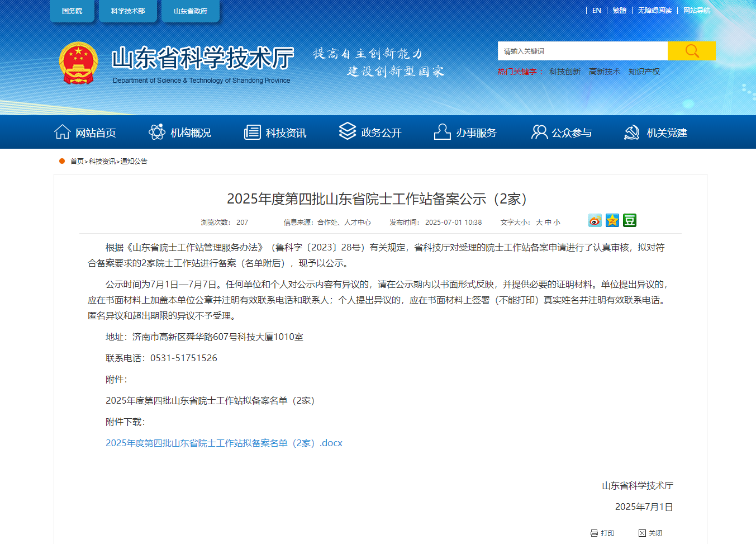Viewport: 756px width, 544px height.
Task: Share to Douban with green icon
Action: [x=630, y=220]
